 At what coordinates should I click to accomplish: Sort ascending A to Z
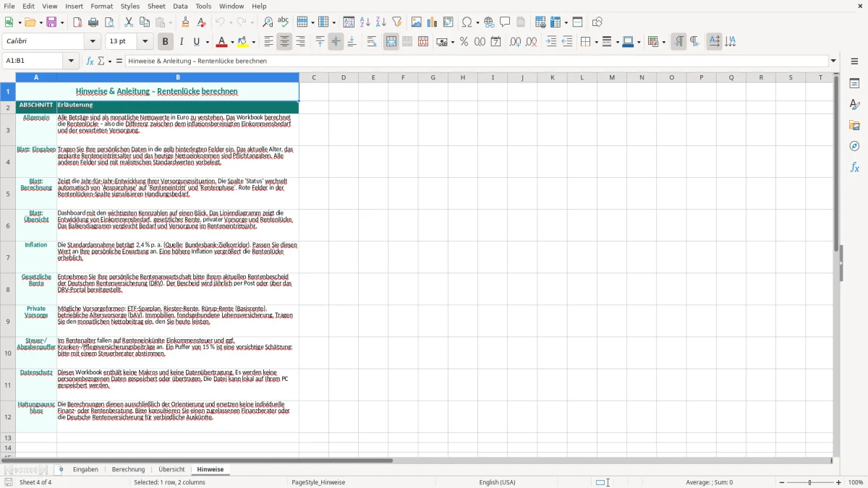[x=365, y=22]
